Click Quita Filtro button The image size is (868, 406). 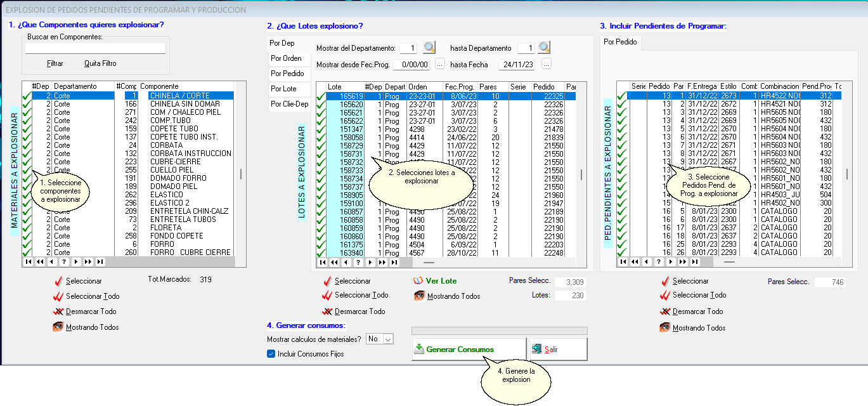pos(100,63)
